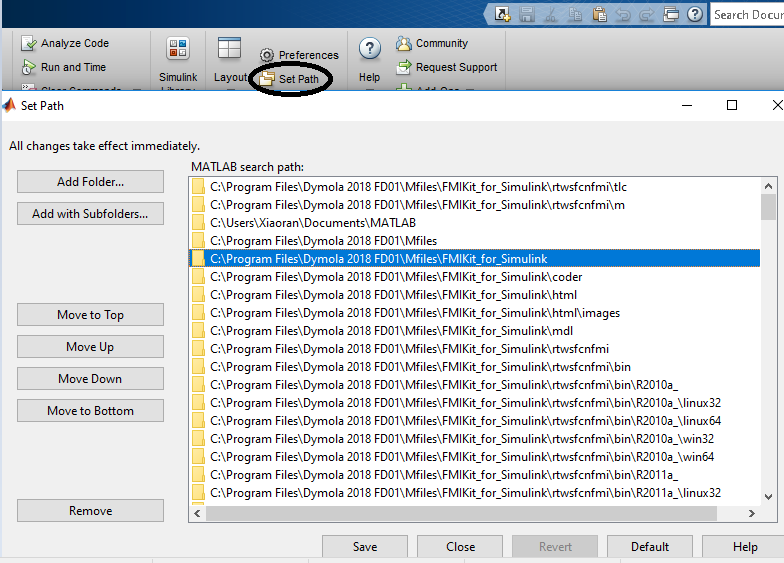Select the path ending in R2010a_\linux32

coord(474,403)
